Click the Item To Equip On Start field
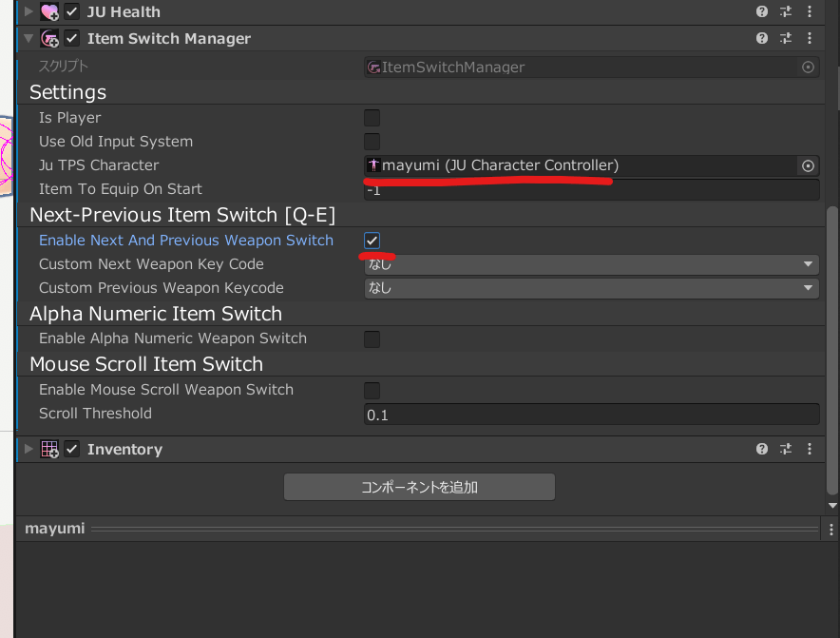This screenshot has width=840, height=638. (591, 189)
